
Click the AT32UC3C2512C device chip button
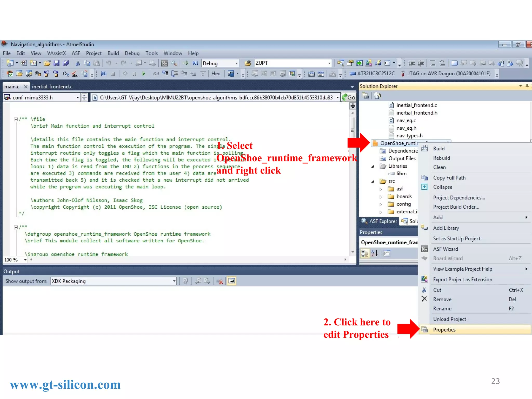point(372,74)
